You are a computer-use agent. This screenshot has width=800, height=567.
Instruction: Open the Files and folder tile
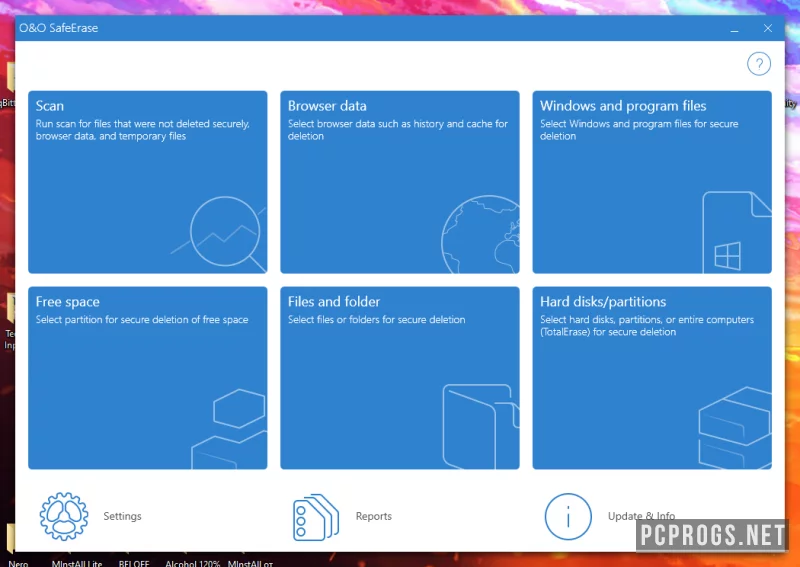click(x=399, y=378)
